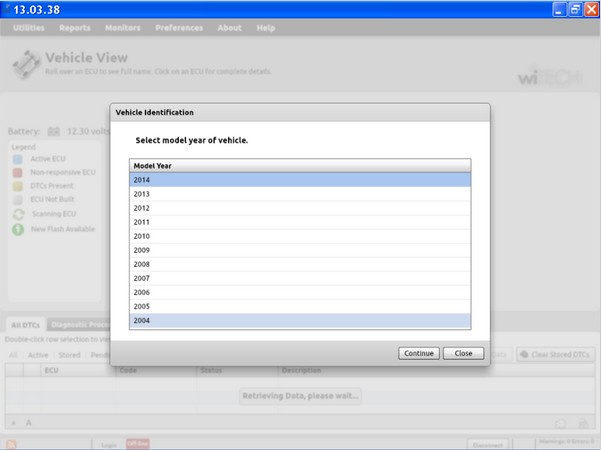Click the green New Flash Available icon
The height and width of the screenshot is (450, 601).
(x=17, y=229)
